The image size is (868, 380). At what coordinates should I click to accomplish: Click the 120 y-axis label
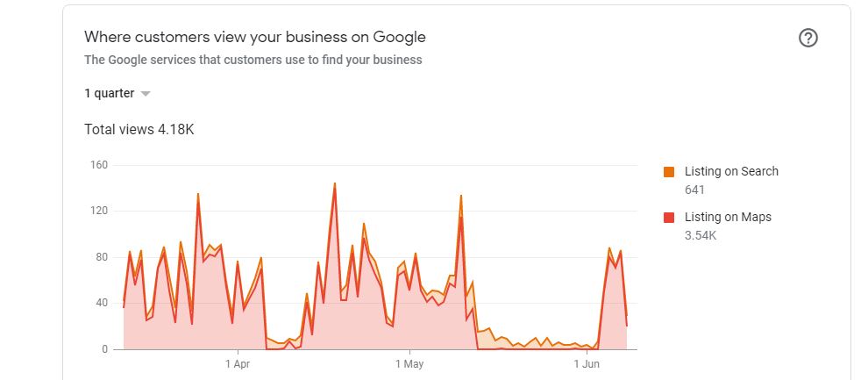click(98, 211)
